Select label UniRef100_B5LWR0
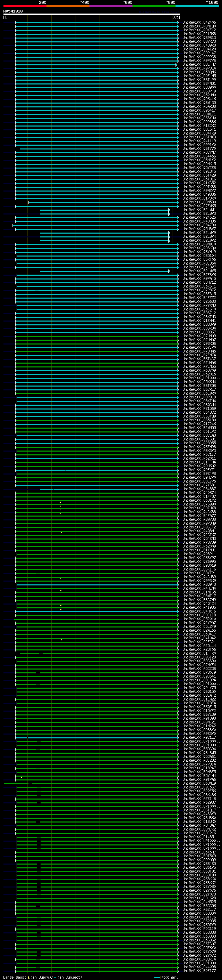 tap(199, 394)
